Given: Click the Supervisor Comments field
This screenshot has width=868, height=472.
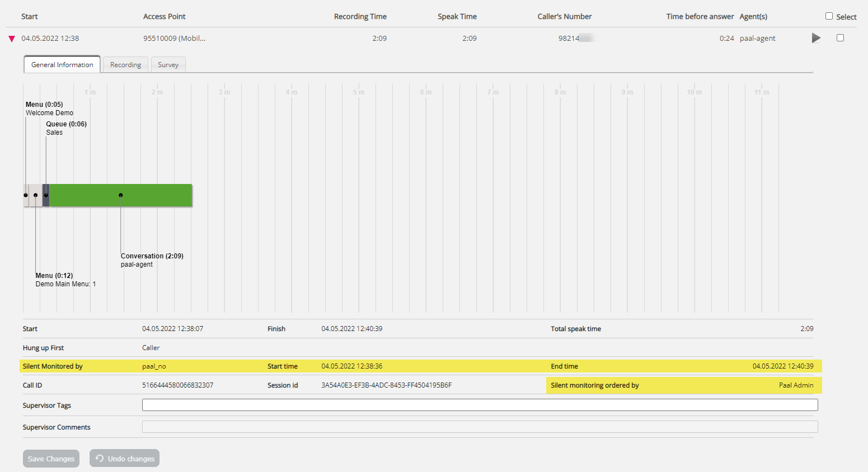Looking at the screenshot, I should click(x=480, y=427).
